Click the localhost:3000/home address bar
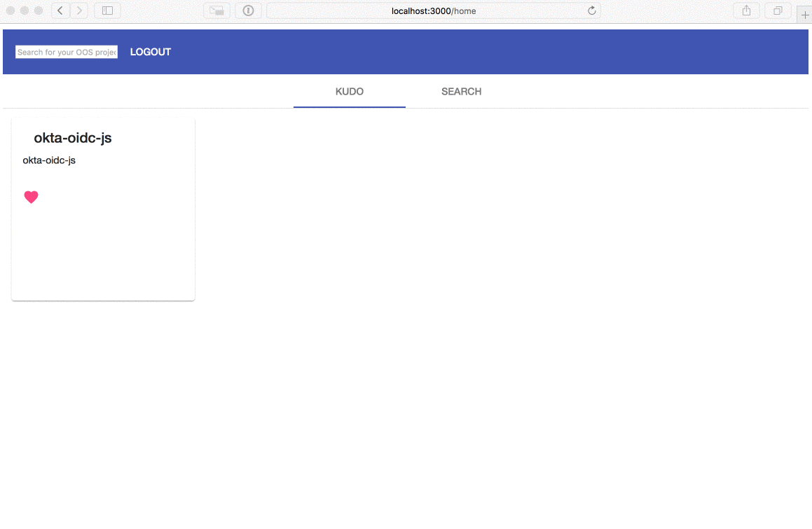The width and height of the screenshot is (812, 529). click(433, 11)
